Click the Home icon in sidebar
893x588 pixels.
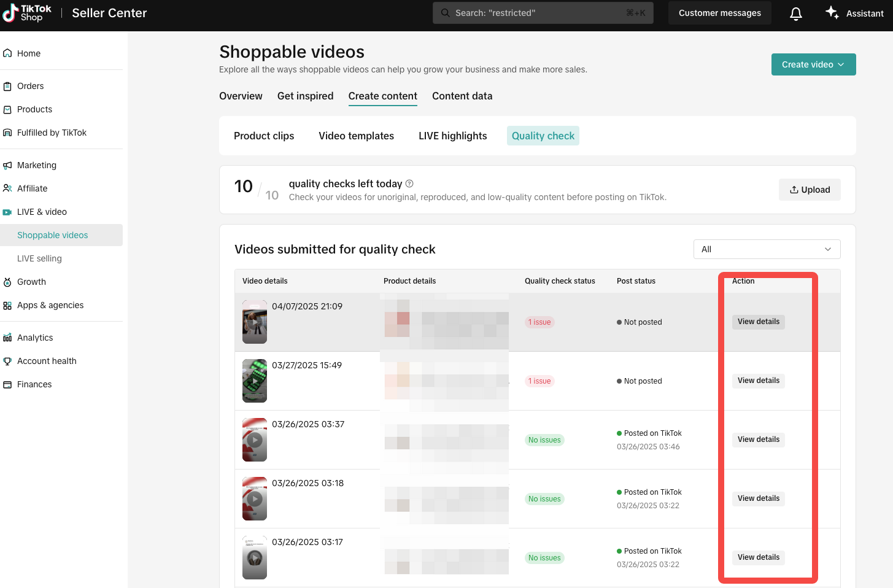7,53
